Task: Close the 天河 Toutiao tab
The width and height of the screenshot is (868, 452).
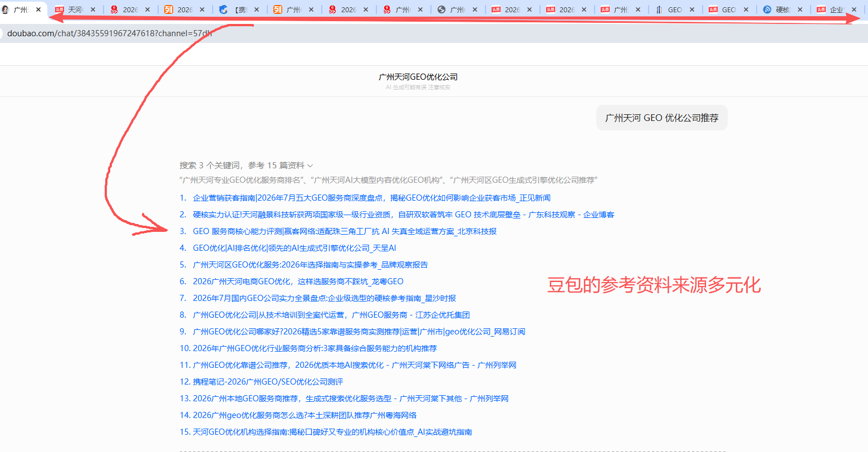Action: pyautogui.click(x=93, y=9)
